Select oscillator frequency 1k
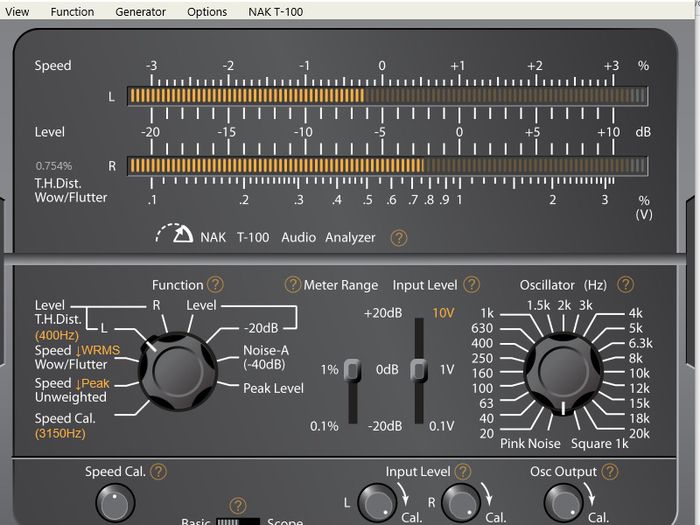 (x=487, y=313)
